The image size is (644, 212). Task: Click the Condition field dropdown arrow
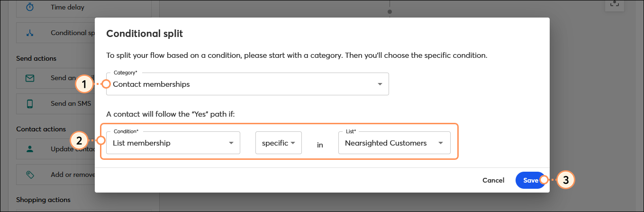(x=231, y=143)
